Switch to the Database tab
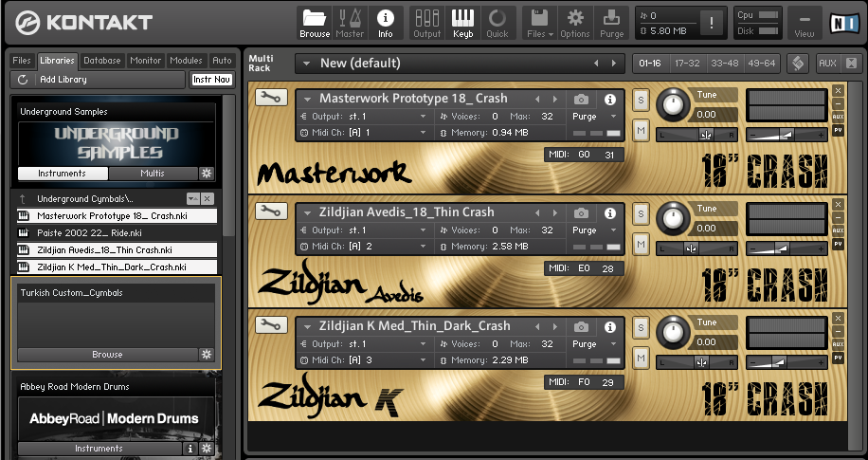The image size is (868, 460). point(101,61)
